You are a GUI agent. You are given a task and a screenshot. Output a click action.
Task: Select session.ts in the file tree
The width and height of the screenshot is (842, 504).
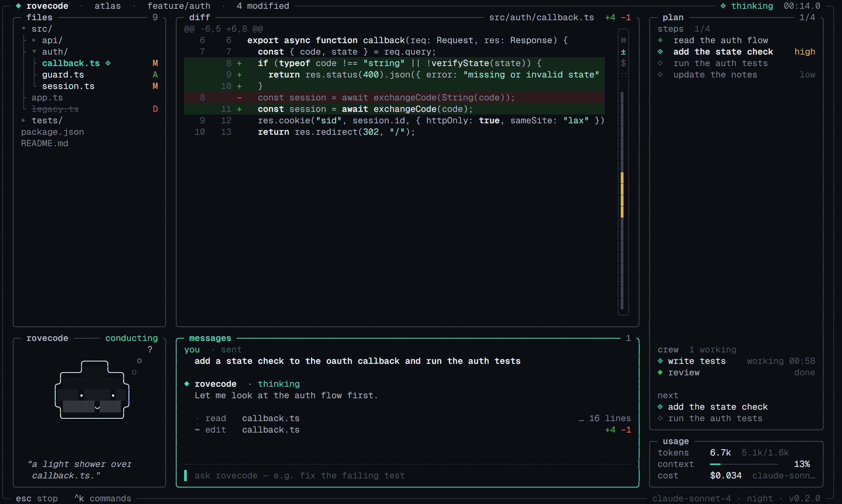coord(68,86)
